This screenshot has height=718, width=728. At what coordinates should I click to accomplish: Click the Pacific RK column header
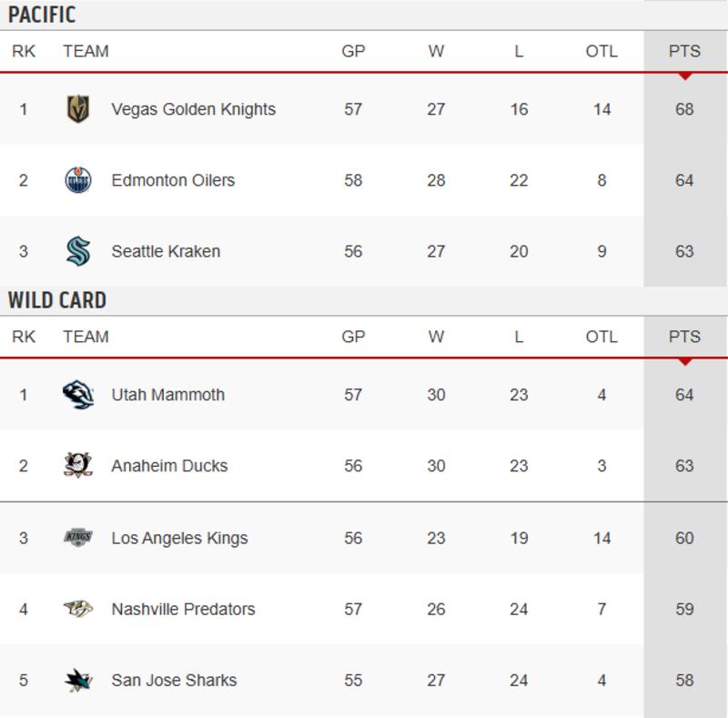coord(24,51)
